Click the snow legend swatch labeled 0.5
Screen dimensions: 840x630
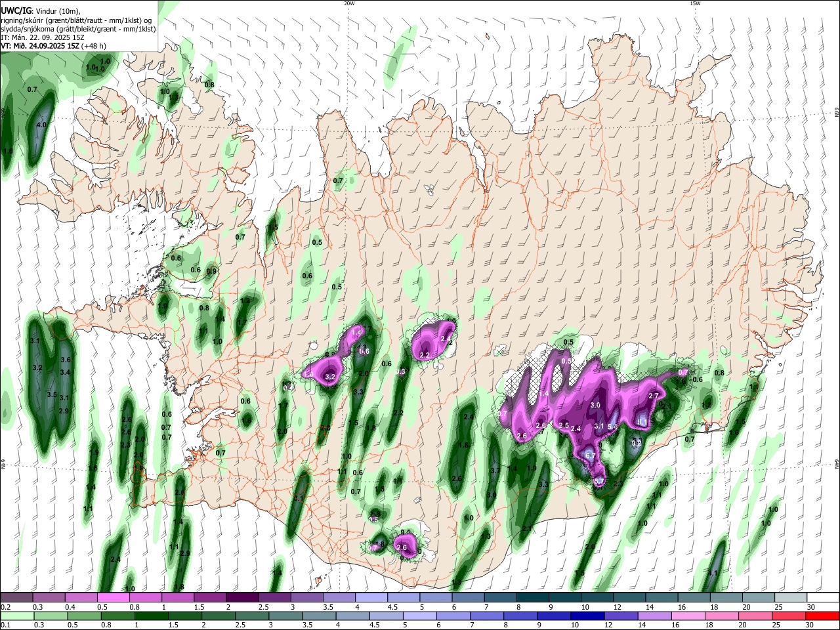tap(113, 597)
